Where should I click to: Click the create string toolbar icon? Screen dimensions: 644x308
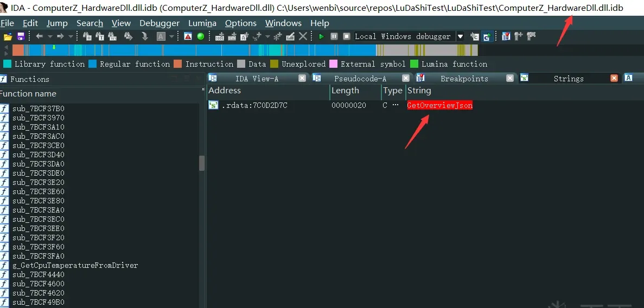pos(244,36)
